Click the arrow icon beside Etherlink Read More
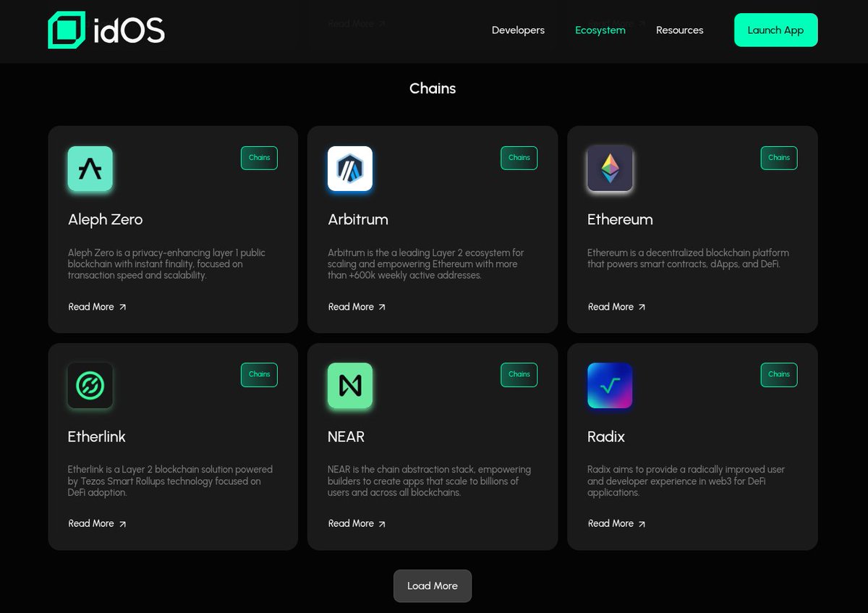This screenshot has height=613, width=868. click(x=122, y=524)
